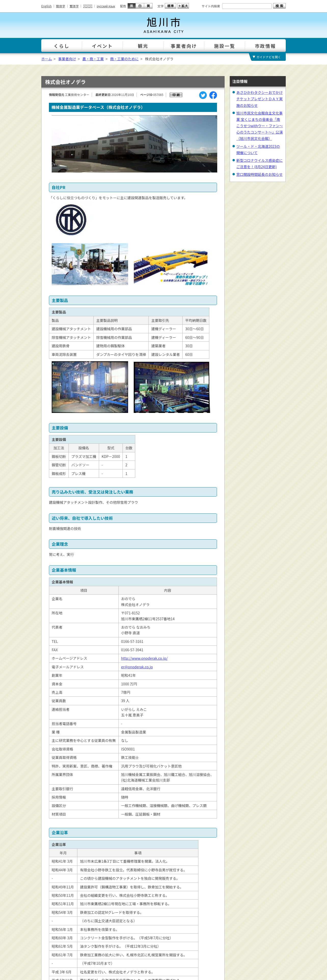
Task: Click the 検索 search button
Action: coord(279,6)
